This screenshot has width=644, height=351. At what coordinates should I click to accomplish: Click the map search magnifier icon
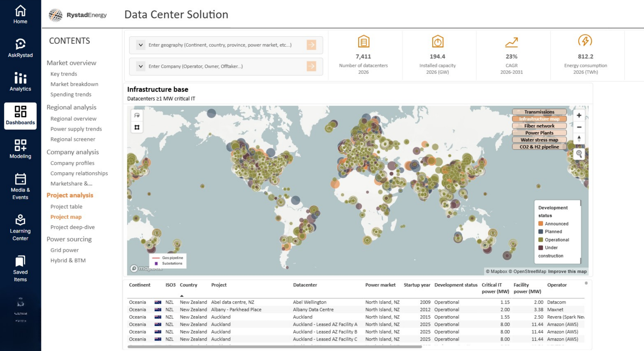(579, 154)
